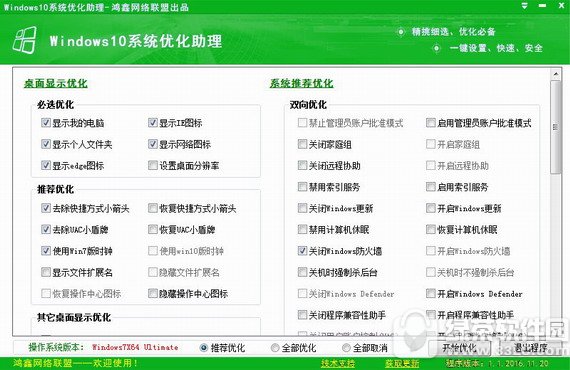Check 启用索引服务 option
This screenshot has height=370, width=570.
point(431,187)
